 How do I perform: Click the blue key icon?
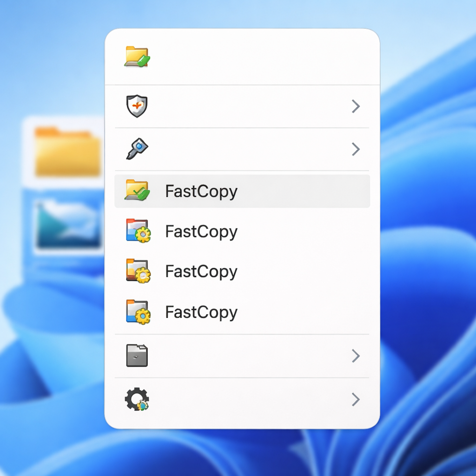click(x=137, y=149)
